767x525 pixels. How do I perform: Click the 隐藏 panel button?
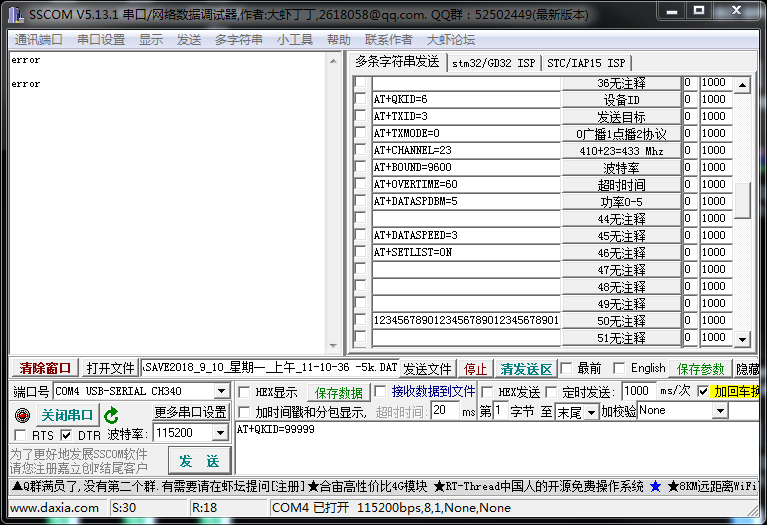click(747, 369)
